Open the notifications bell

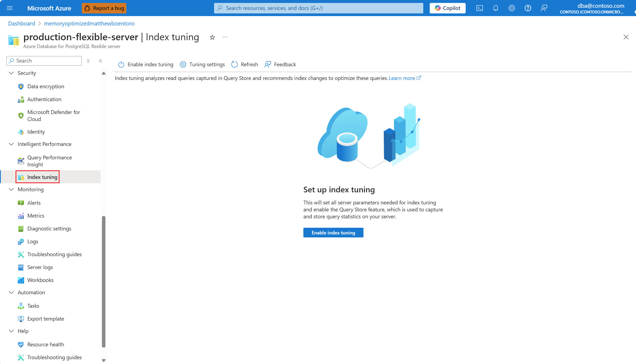coord(495,8)
